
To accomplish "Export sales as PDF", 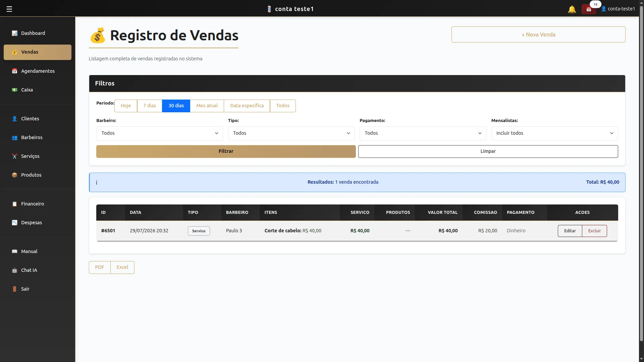I will tap(100, 267).
